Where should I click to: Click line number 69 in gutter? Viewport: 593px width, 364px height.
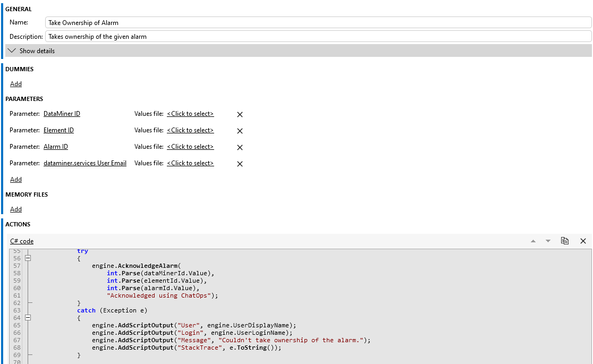tap(17, 355)
